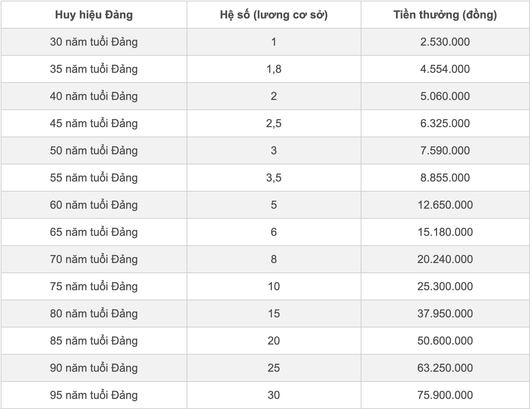
Task: Click the 20.240.000 reward cell
Action: 445,259
